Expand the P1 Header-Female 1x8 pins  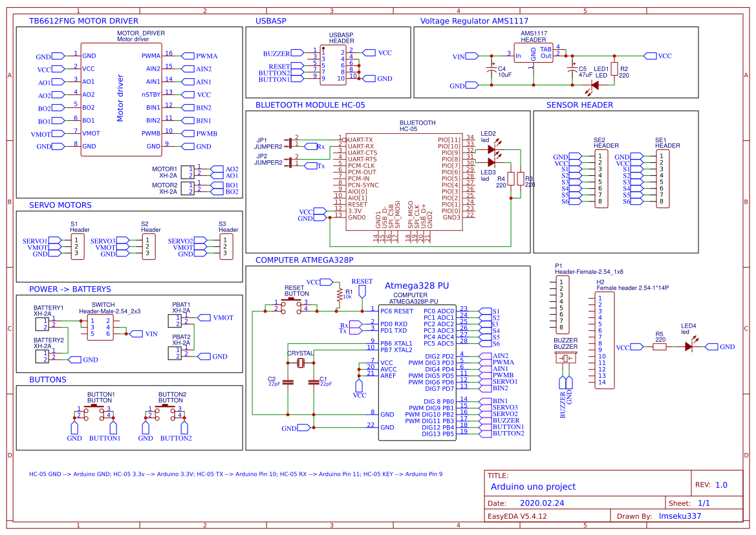(564, 305)
